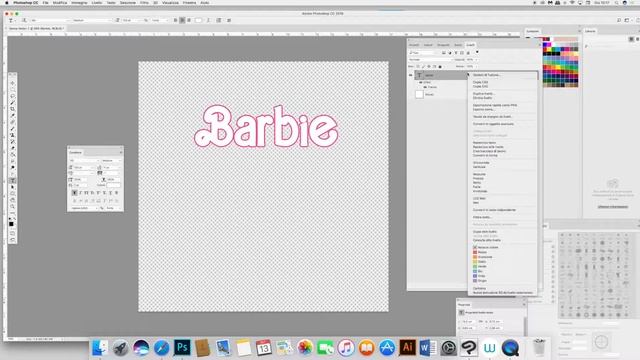Select the Zoom tool in toolbar
Image resolution: width=640 pixels, height=360 pixels.
point(13,207)
